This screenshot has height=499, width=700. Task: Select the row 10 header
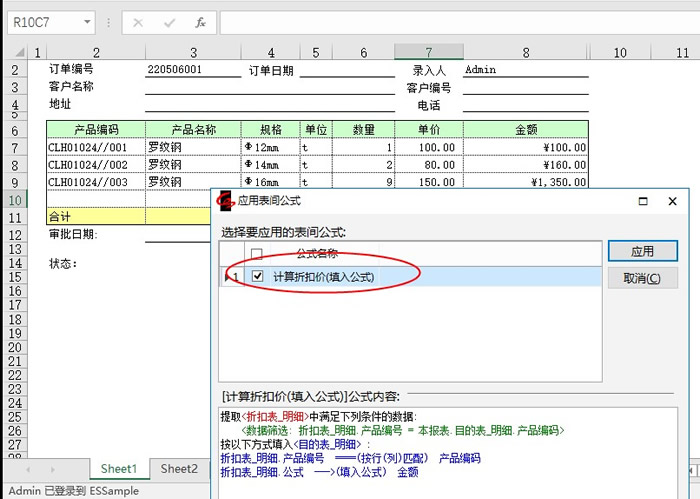click(16, 200)
